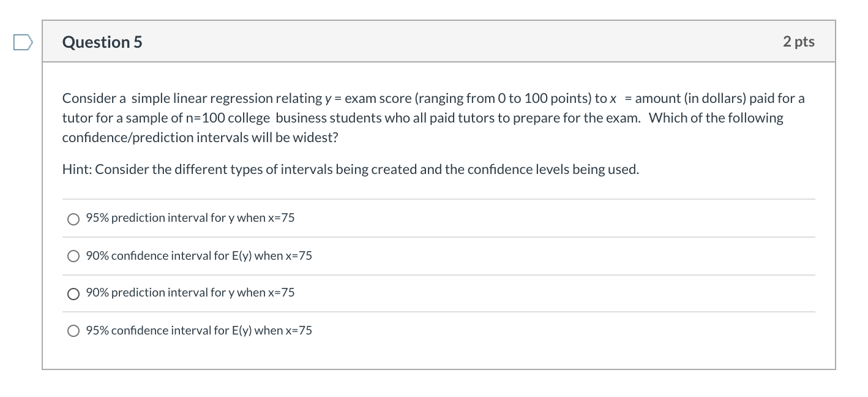Click the last answer choice text label
This screenshot has width=868, height=397.
click(x=199, y=331)
